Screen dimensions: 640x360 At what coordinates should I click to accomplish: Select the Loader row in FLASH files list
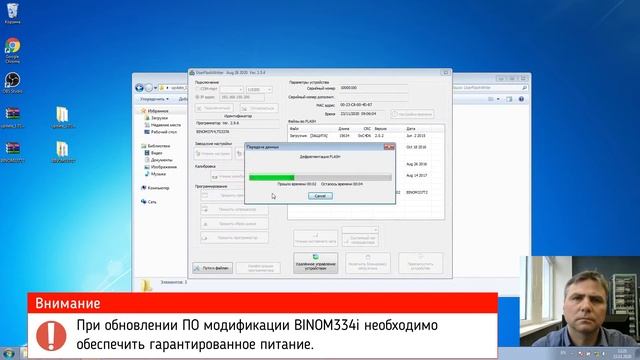[x=366, y=136]
